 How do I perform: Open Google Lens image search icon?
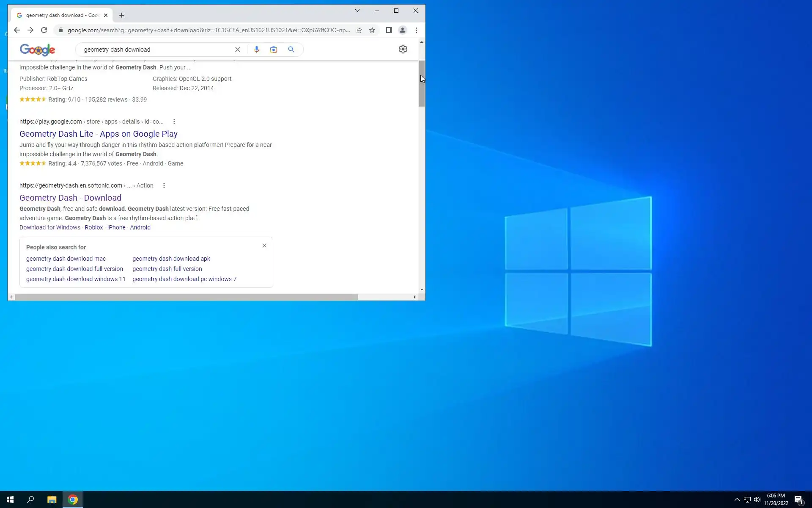(x=274, y=50)
